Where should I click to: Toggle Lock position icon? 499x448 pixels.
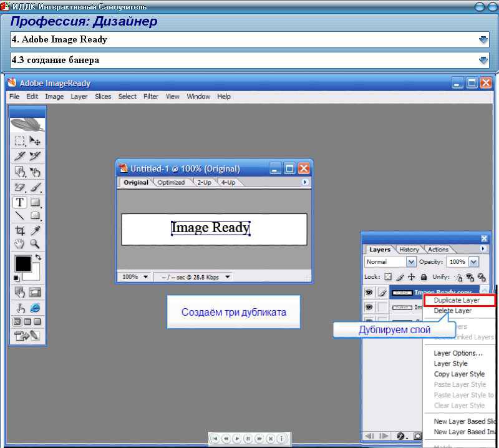coord(412,276)
